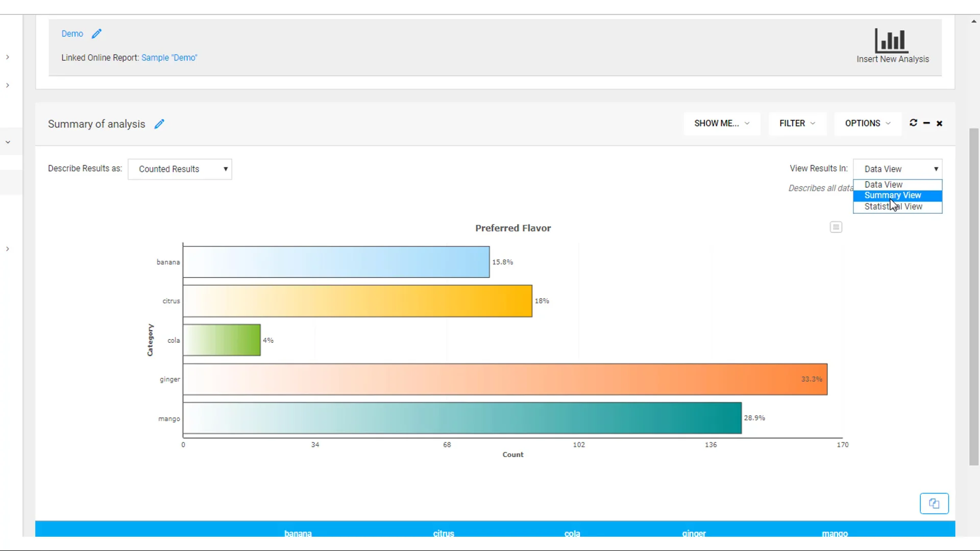The image size is (980, 551).
Task: Click the Preferred Flavor chart title
Action: click(x=513, y=228)
